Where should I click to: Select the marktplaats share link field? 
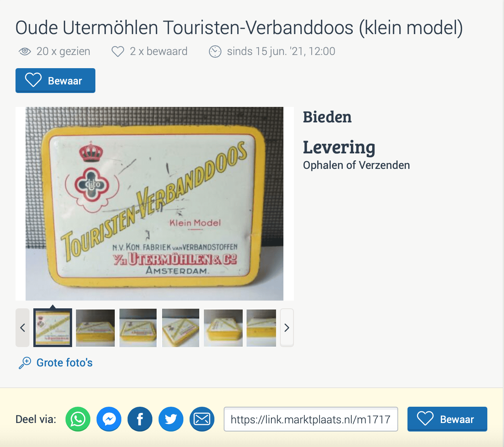(311, 419)
